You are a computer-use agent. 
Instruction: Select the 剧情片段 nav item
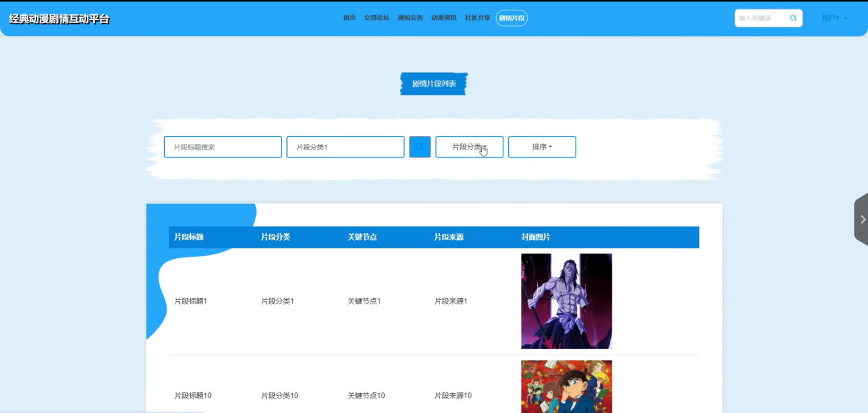512,18
